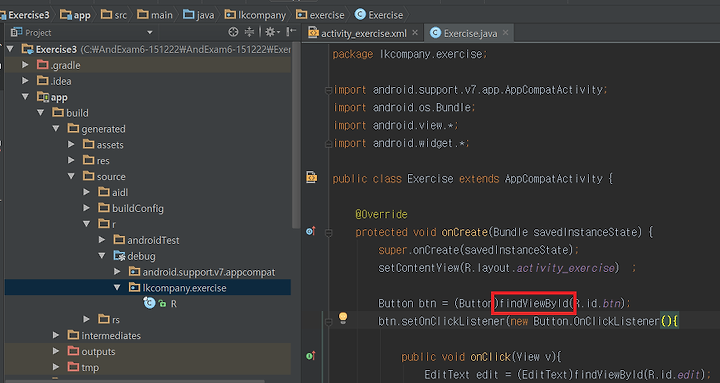720x383 pixels.
Task: Click import android.os.Bundle line
Action: pyautogui.click(x=404, y=107)
